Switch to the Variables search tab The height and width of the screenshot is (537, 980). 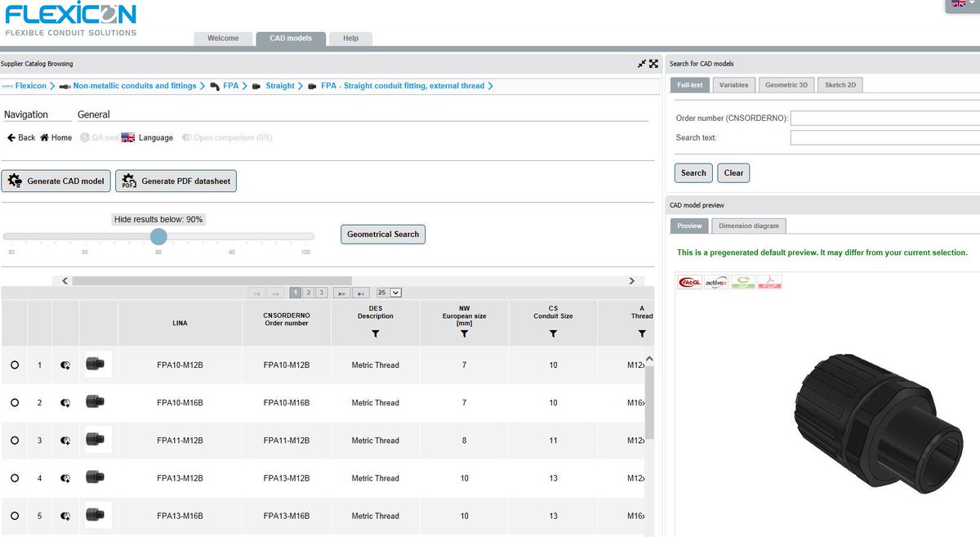[733, 85]
